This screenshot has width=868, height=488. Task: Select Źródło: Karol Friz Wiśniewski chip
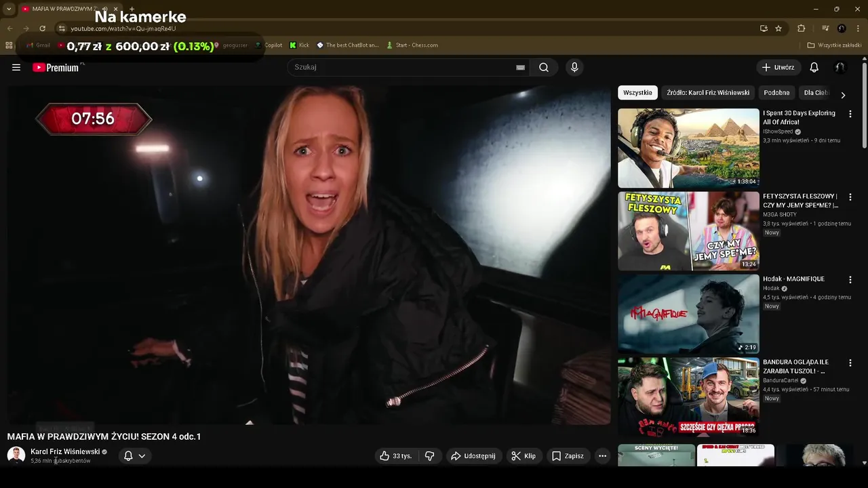point(708,93)
